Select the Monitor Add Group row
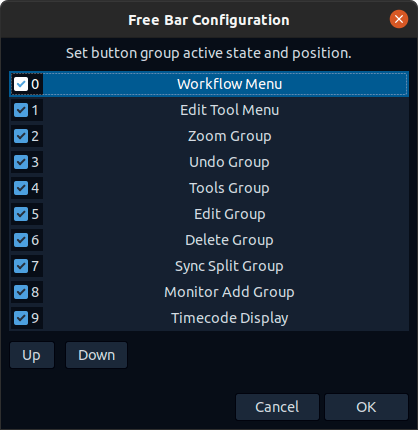The width and height of the screenshot is (418, 430). tap(209, 292)
